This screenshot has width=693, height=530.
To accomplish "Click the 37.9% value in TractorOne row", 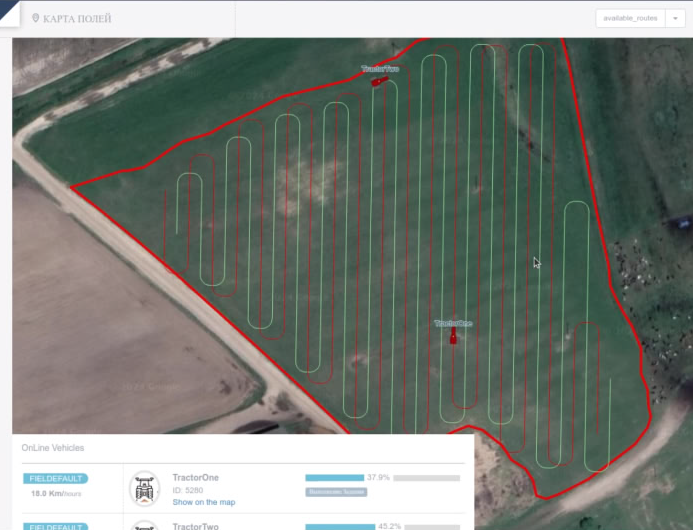I will tap(378, 477).
